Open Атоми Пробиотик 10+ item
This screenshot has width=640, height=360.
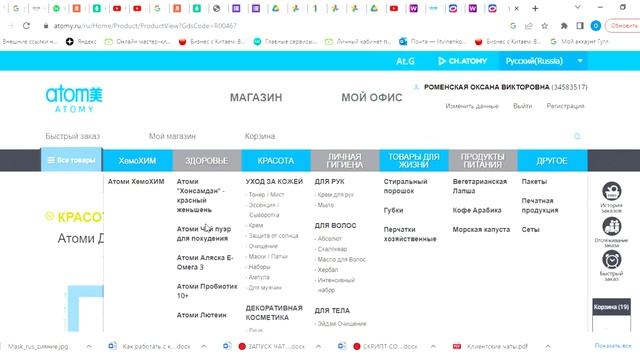tap(207, 291)
